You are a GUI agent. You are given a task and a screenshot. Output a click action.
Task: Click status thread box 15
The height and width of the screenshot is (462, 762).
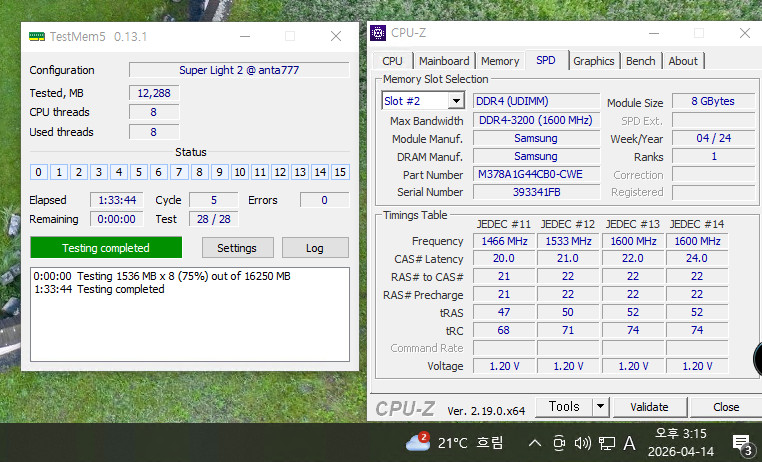tap(340, 172)
